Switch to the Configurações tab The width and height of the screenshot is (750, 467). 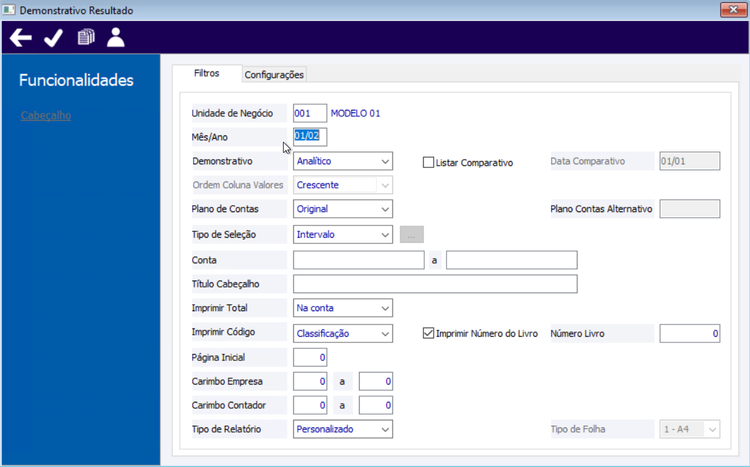point(274,75)
